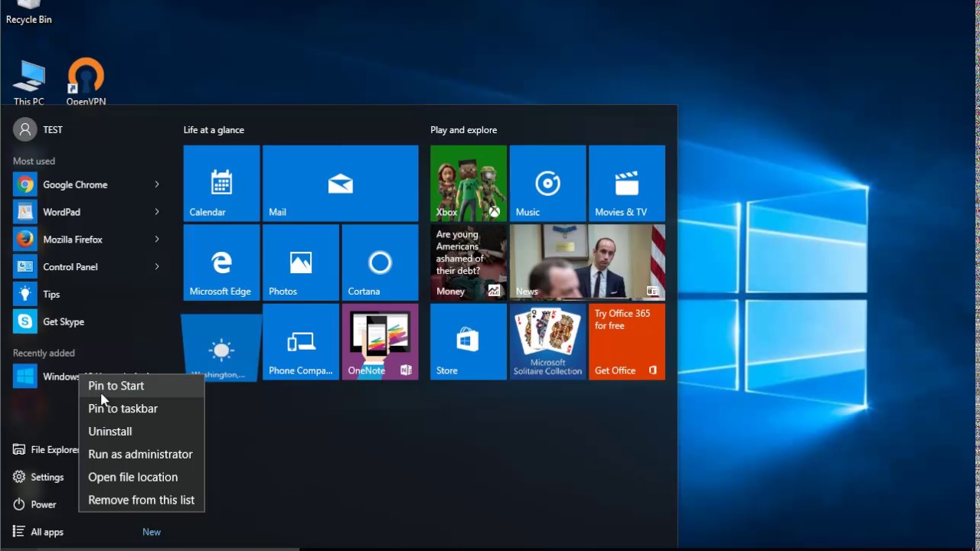This screenshot has width=980, height=551.
Task: Select the This PC desktop icon
Action: coord(29,83)
